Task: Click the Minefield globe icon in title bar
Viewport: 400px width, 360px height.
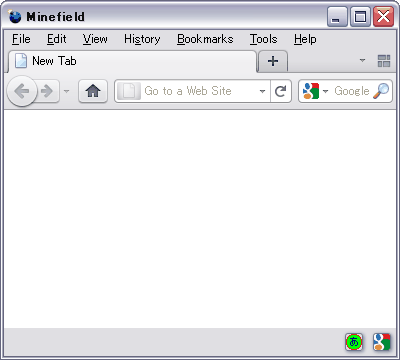Action: (15, 16)
